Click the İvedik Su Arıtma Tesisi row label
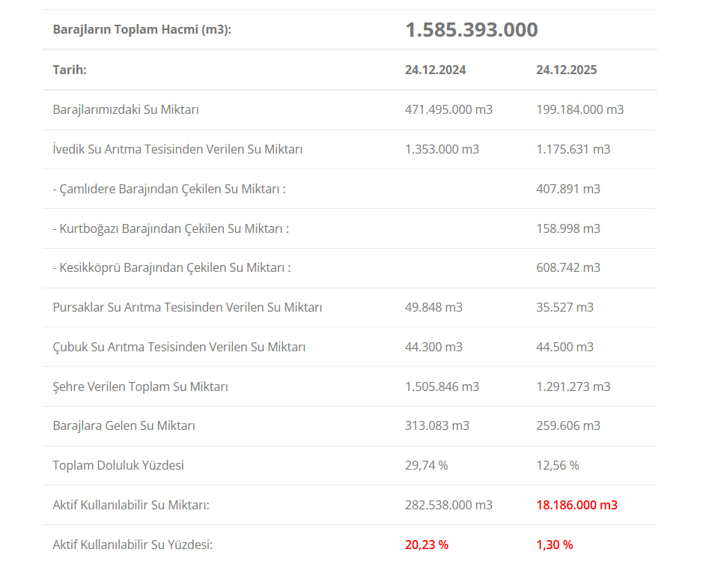 [177, 149]
